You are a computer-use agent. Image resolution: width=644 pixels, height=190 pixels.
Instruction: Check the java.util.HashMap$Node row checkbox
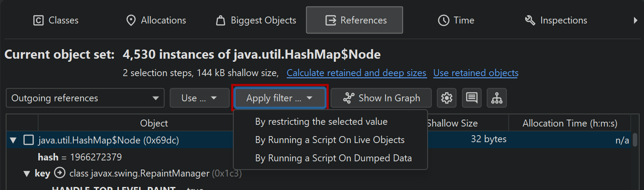point(29,140)
